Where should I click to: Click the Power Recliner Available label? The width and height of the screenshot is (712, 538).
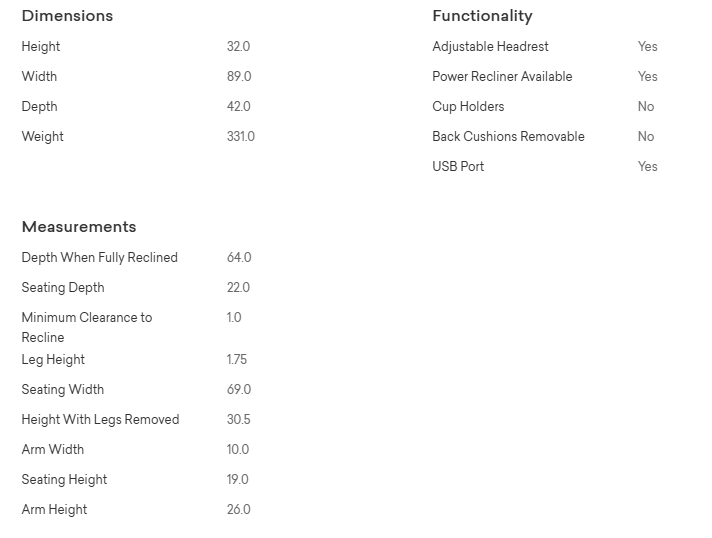[502, 77]
